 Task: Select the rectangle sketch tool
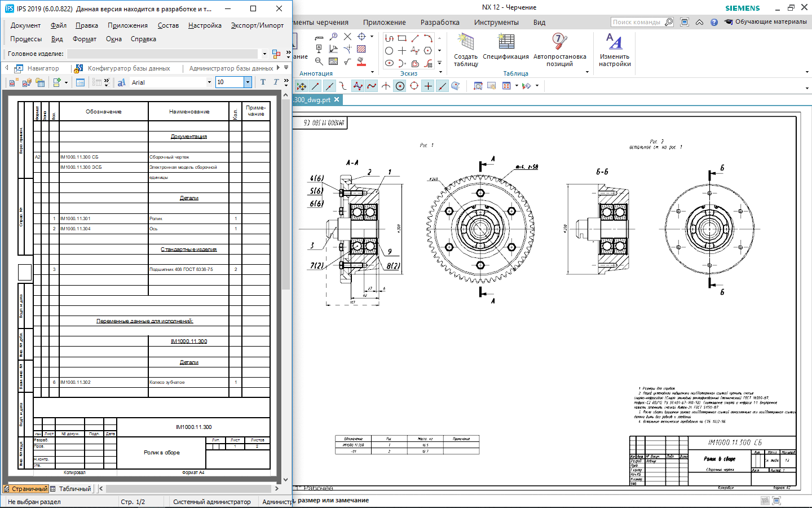point(402,38)
